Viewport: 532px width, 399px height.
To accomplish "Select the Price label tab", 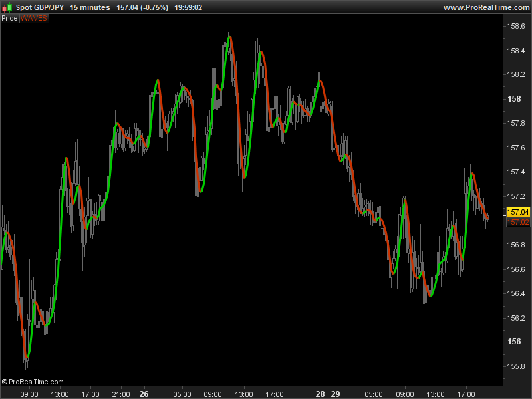I will coord(9,19).
